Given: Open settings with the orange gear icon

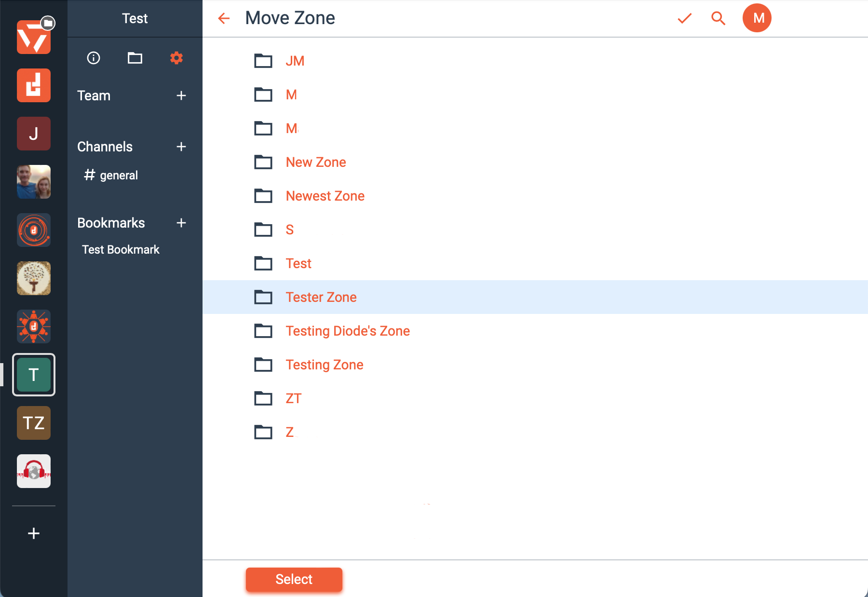Looking at the screenshot, I should click(176, 58).
